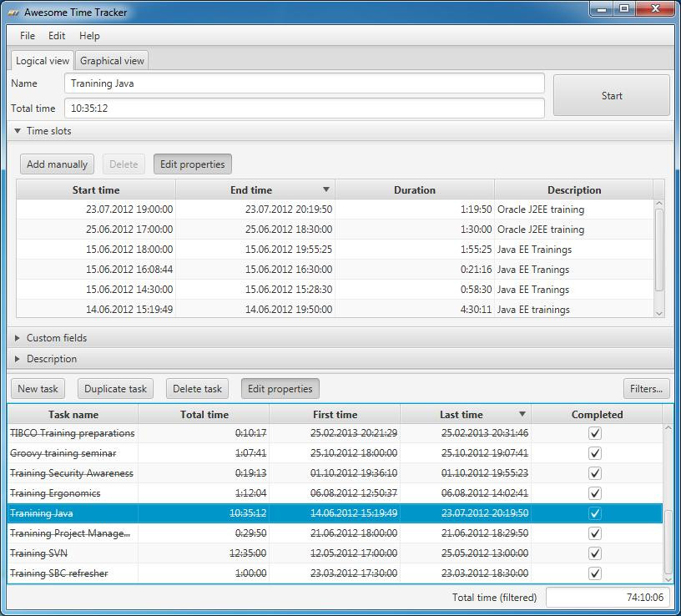Select the Tranining Project Manage... task
Image resolution: width=681 pixels, height=616 pixels.
(335, 533)
